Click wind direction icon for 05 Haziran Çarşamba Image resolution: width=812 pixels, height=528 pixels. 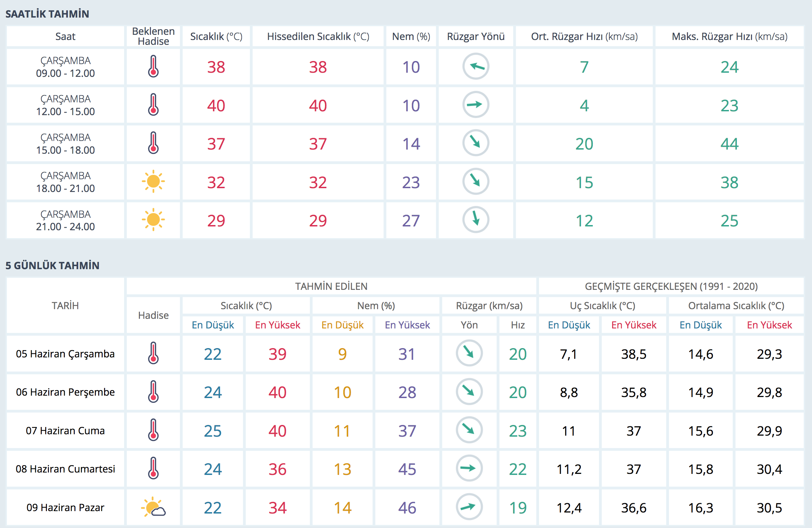469,353
